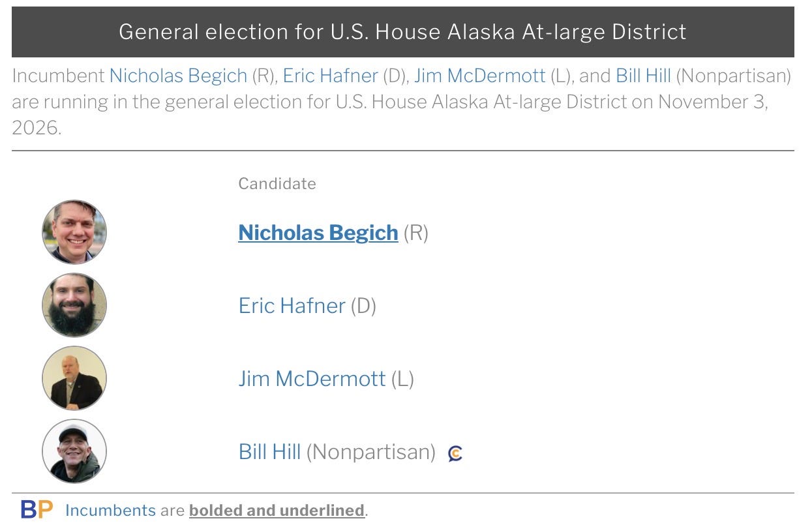Click the Ballotpedia BP logo

pos(37,509)
